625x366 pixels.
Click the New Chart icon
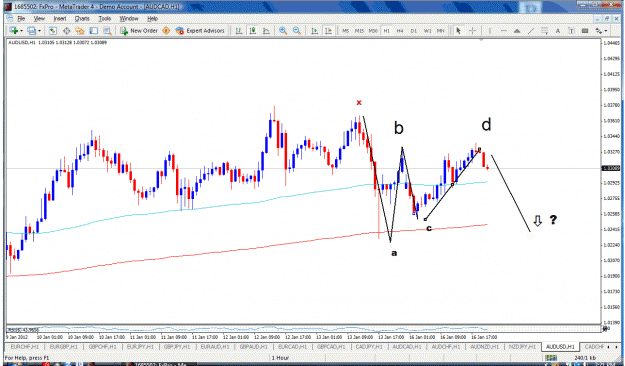point(14,31)
